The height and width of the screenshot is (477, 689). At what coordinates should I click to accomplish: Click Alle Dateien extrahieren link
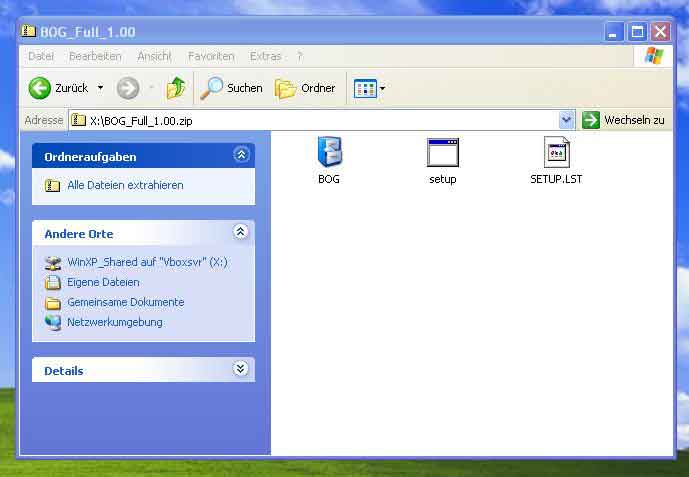[x=125, y=185]
